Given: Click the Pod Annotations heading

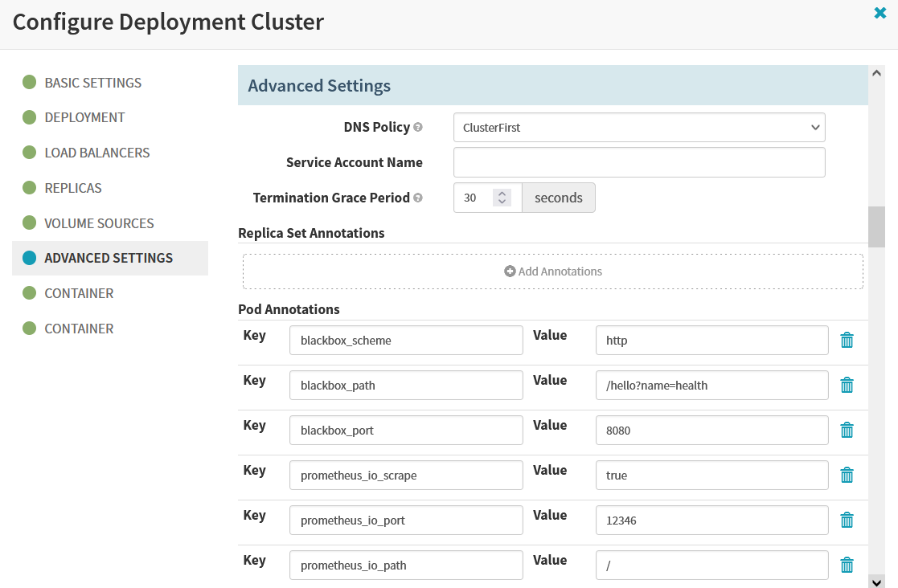Looking at the screenshot, I should 289,309.
